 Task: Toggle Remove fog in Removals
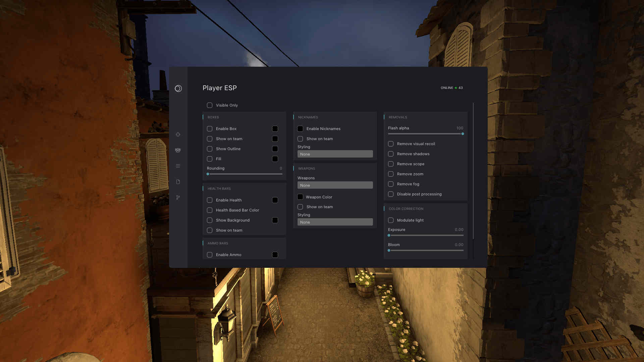(391, 184)
